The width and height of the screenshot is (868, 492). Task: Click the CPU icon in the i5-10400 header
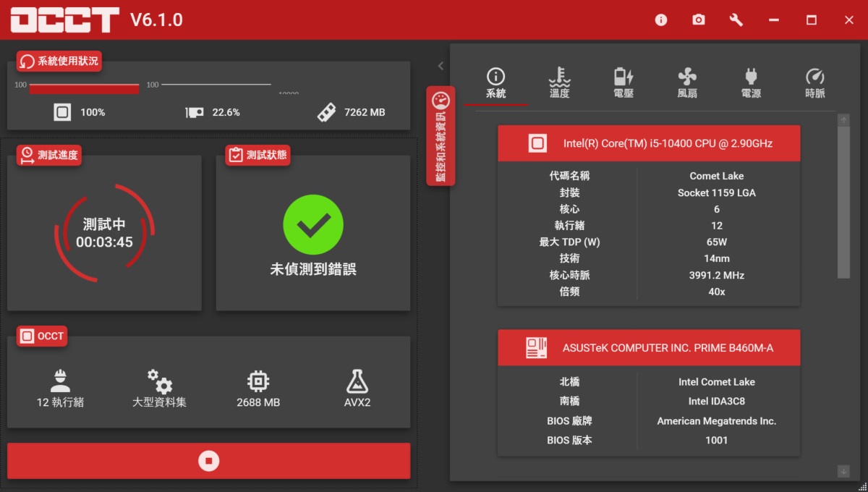(537, 143)
